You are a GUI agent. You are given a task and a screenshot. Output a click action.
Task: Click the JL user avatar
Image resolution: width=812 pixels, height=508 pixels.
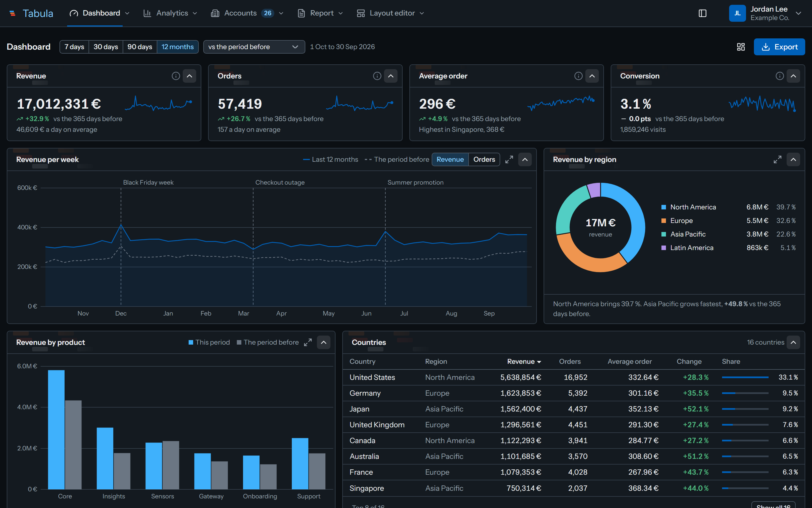click(737, 13)
